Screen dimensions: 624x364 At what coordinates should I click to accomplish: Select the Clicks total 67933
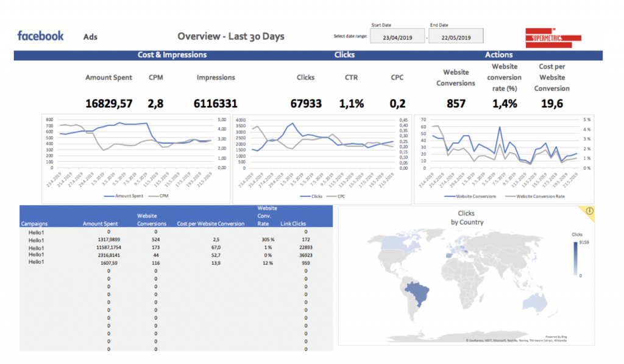306,104
